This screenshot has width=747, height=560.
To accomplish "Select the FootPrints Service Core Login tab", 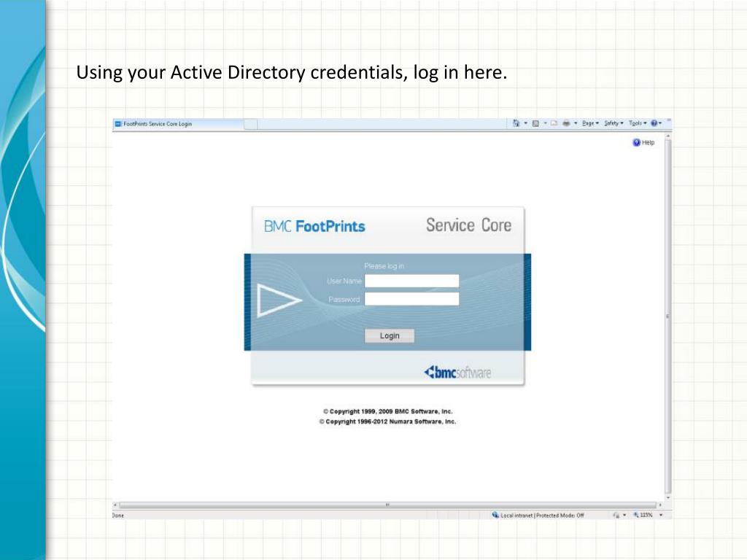I will point(179,124).
